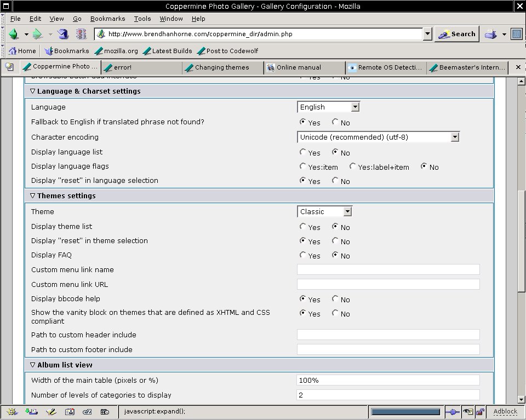The height and width of the screenshot is (420, 526).
Task: Switch to the Remote OS Detecti... tab
Action: 386,67
